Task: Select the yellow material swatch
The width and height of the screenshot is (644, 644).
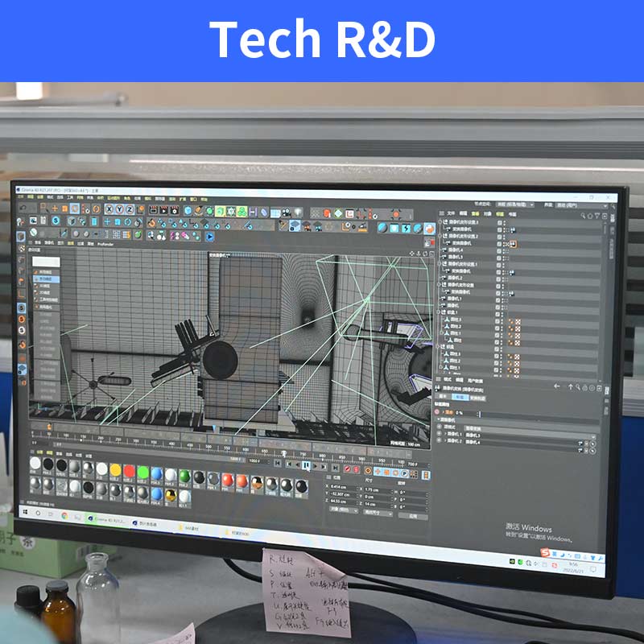Action: pyautogui.click(x=116, y=470)
